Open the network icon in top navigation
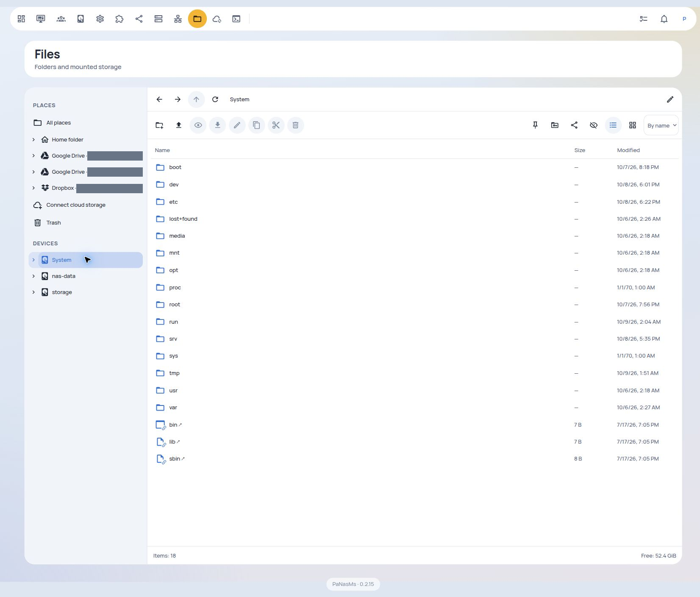The width and height of the screenshot is (700, 597). 178,19
